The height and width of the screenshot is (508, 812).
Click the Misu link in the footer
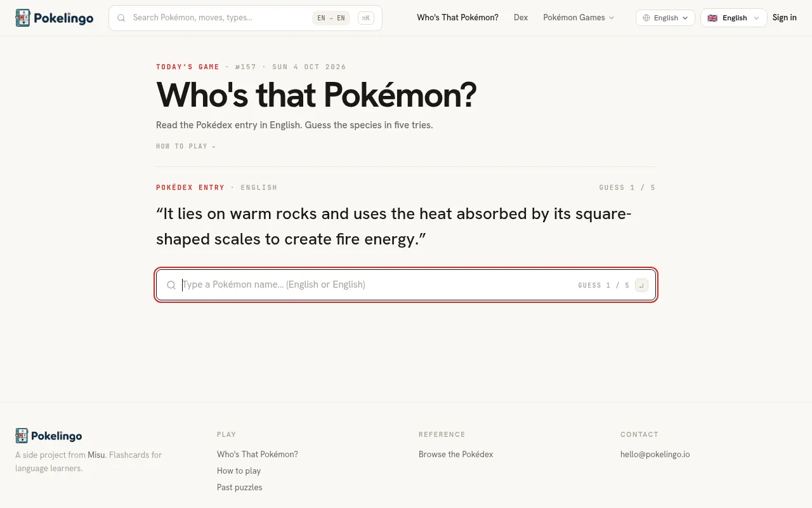click(96, 455)
